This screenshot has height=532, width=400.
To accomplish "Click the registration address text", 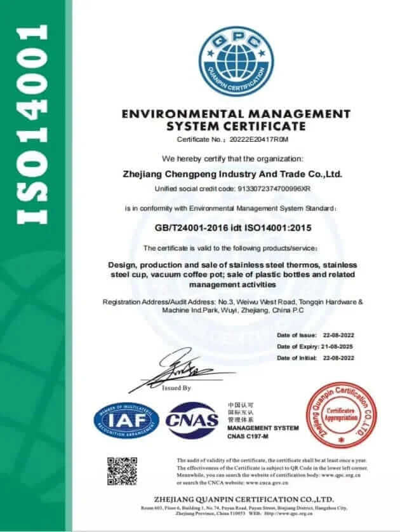I will (x=235, y=306).
